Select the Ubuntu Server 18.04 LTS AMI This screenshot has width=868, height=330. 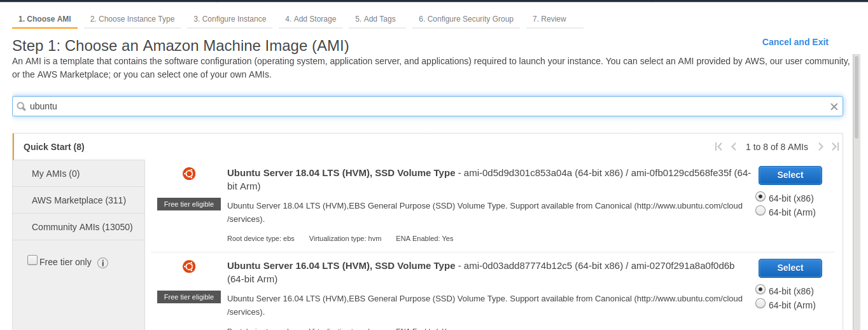click(790, 175)
